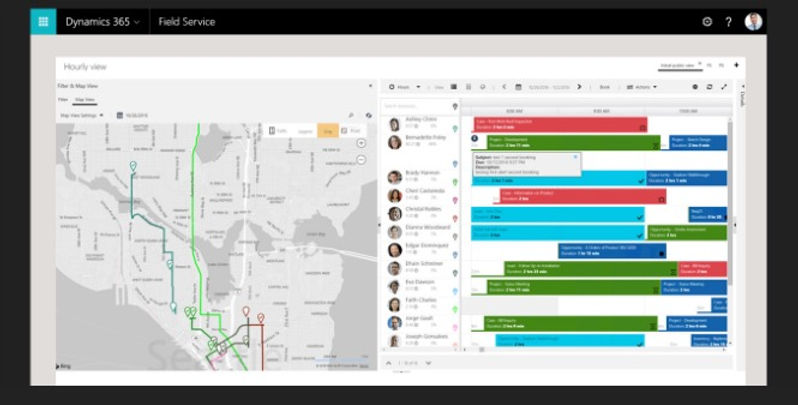Enable the highlighted Day map mode
The height and width of the screenshot is (405, 798).
(327, 131)
